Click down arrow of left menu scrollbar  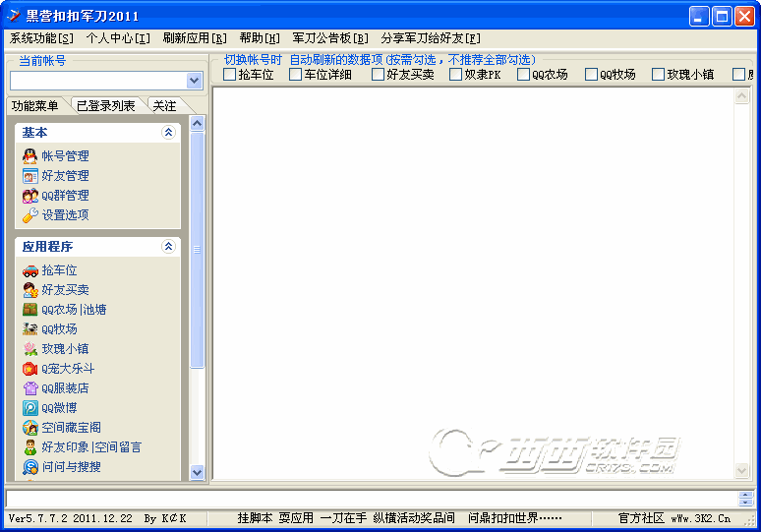[197, 472]
